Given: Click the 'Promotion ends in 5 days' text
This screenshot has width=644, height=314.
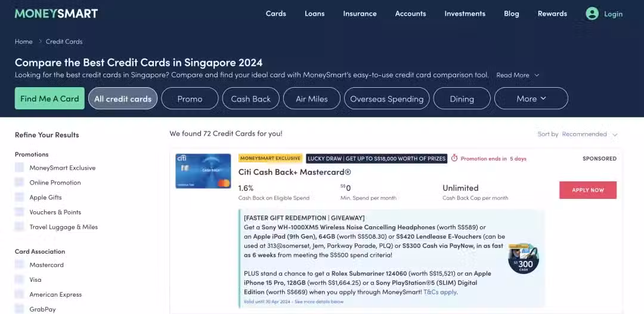Looking at the screenshot, I should tap(493, 159).
